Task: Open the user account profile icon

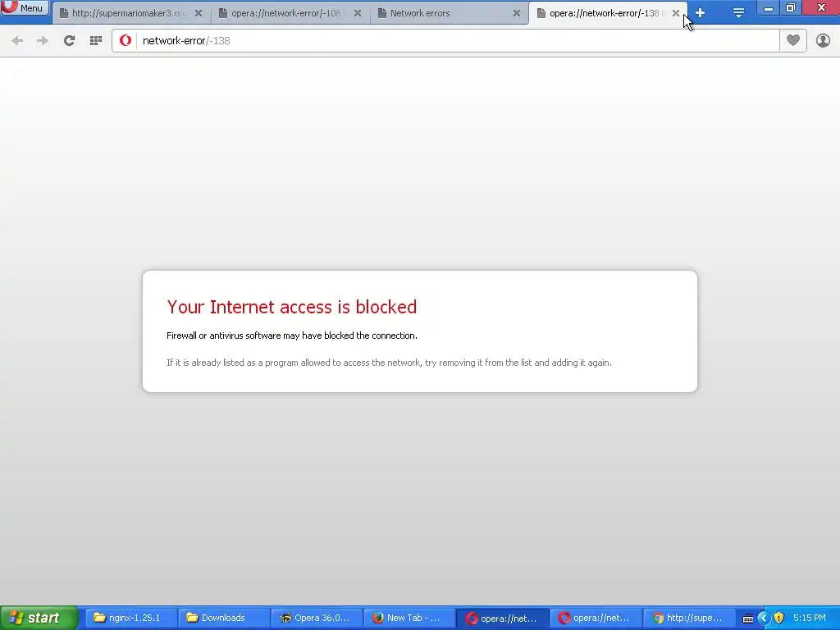Action: coord(823,40)
